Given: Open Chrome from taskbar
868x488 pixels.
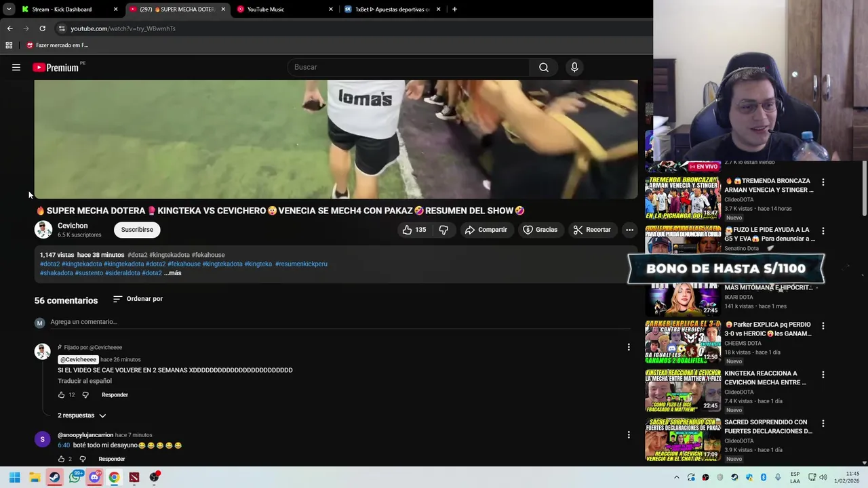Looking at the screenshot, I should (x=114, y=477).
